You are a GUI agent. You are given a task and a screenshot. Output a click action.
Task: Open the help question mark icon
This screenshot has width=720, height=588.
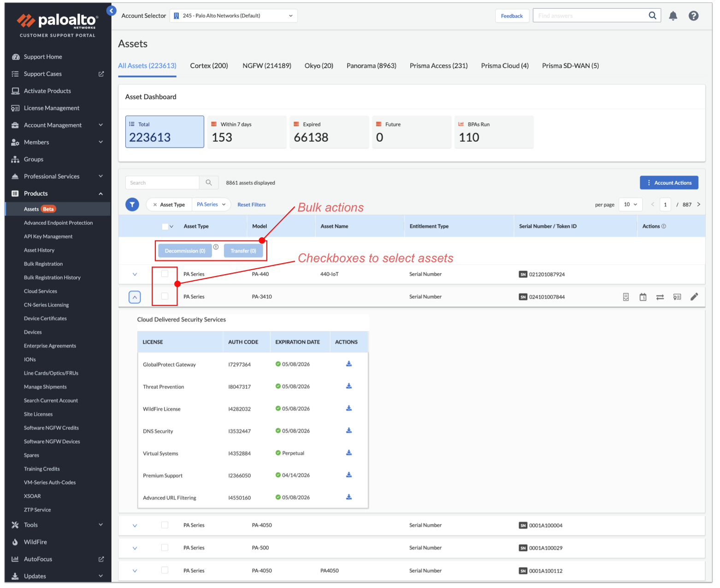pyautogui.click(x=693, y=16)
